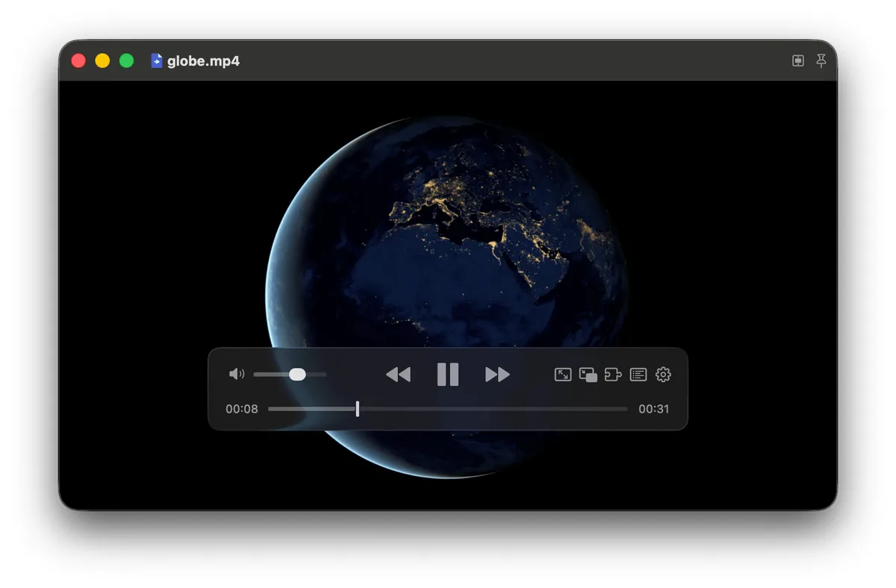
Task: Enter fullscreen with the expand arrows icon
Action: pyautogui.click(x=563, y=375)
